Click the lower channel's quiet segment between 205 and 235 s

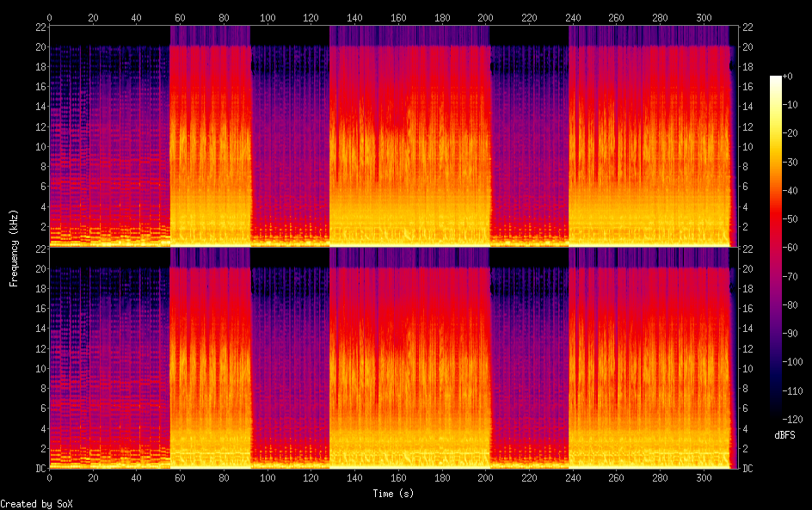[529, 361]
